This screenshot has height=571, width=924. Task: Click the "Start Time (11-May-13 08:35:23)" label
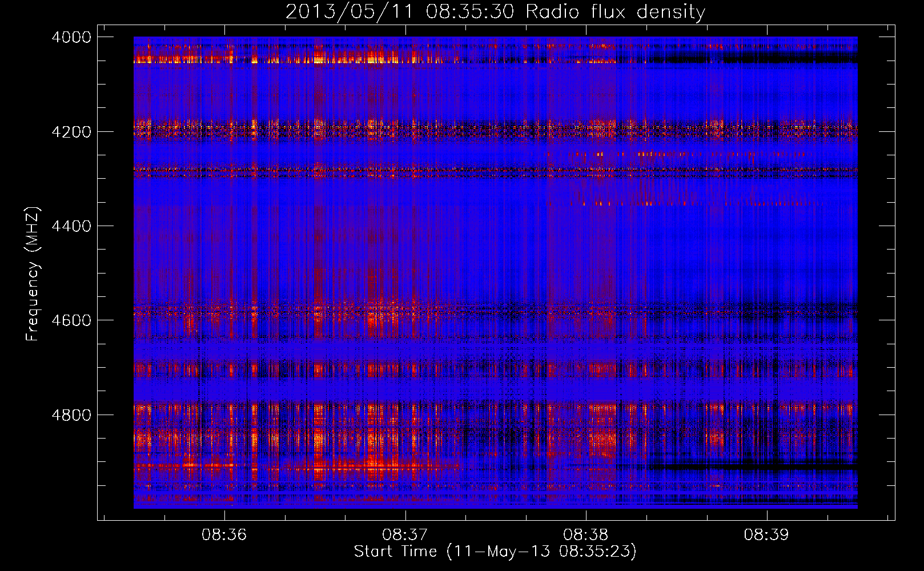click(495, 552)
